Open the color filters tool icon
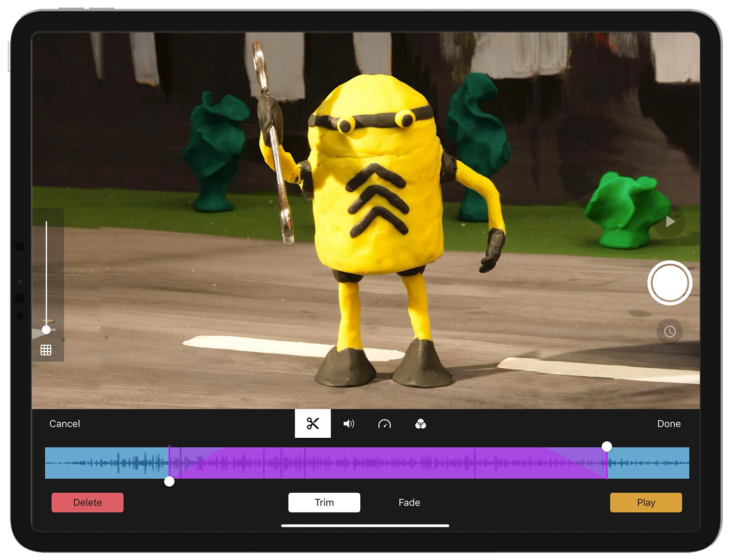This screenshot has width=729, height=560. [x=420, y=424]
